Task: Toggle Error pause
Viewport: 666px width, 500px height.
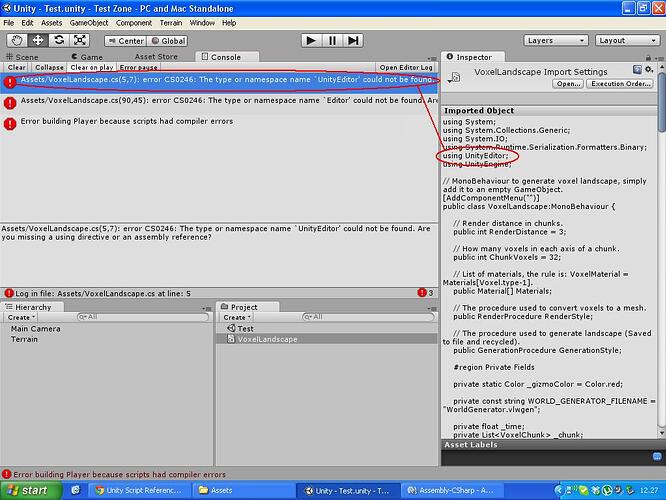Action: (x=138, y=67)
